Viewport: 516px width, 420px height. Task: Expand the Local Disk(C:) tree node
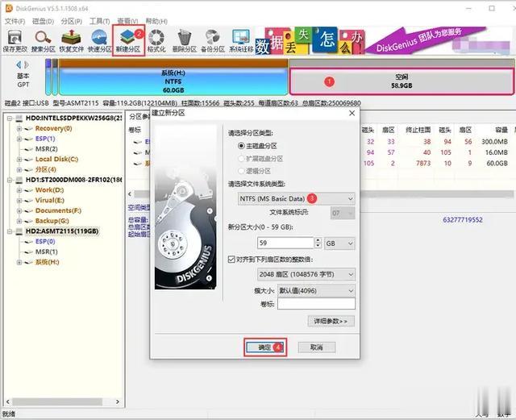pos(19,160)
